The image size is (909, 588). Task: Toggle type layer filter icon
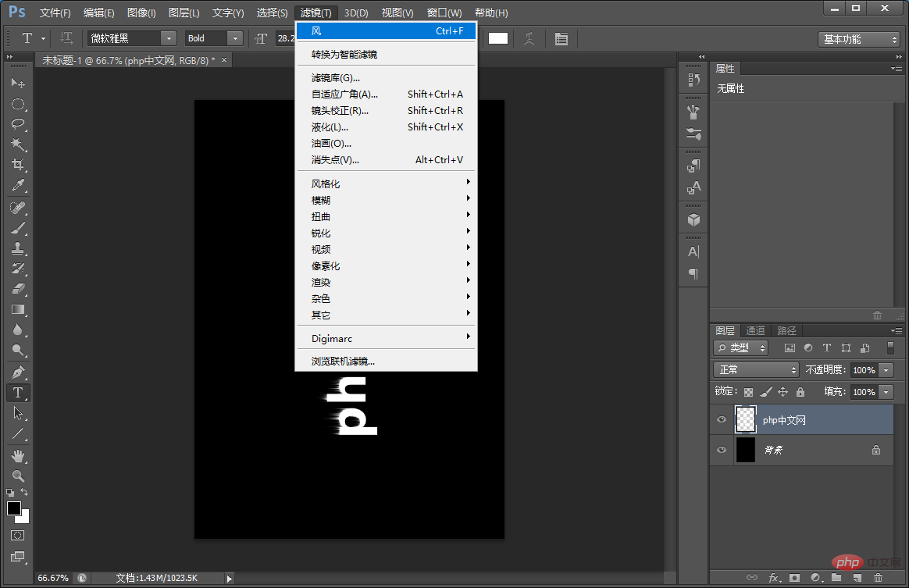click(827, 348)
